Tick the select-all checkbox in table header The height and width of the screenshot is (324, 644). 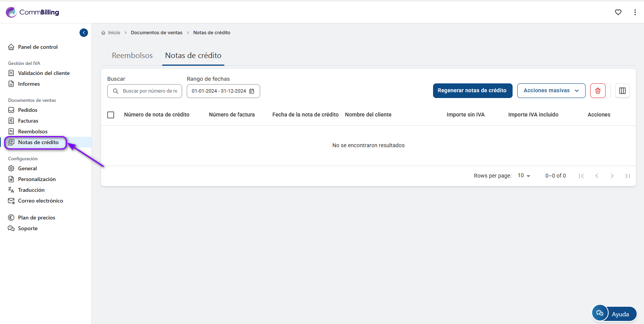(111, 115)
